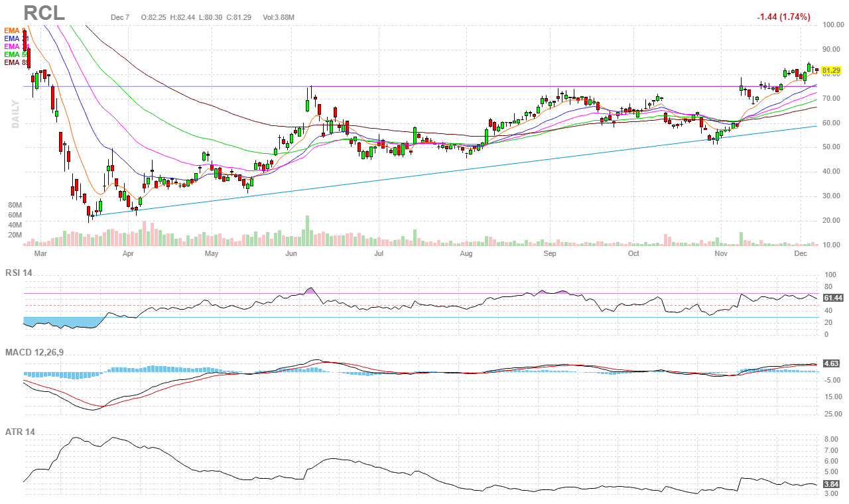
Task: Click the RSI 14 panel title
Action: click(19, 273)
